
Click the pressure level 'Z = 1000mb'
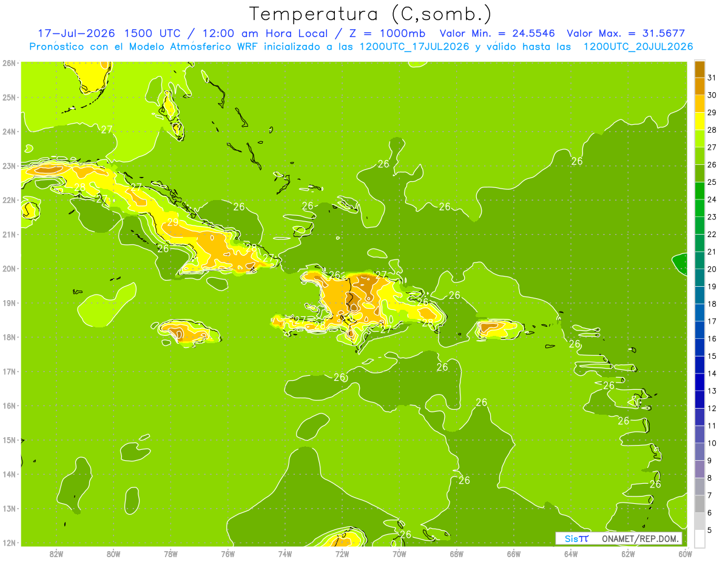pos(383,33)
